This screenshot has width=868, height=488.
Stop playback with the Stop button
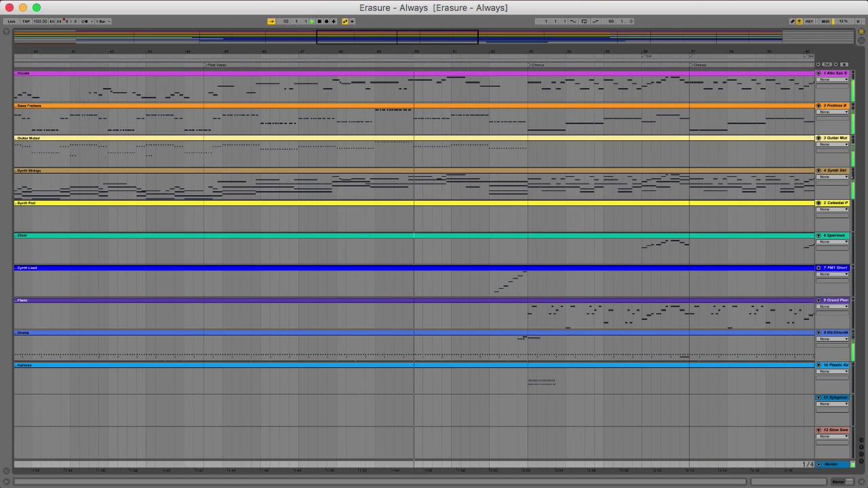[x=319, y=21]
